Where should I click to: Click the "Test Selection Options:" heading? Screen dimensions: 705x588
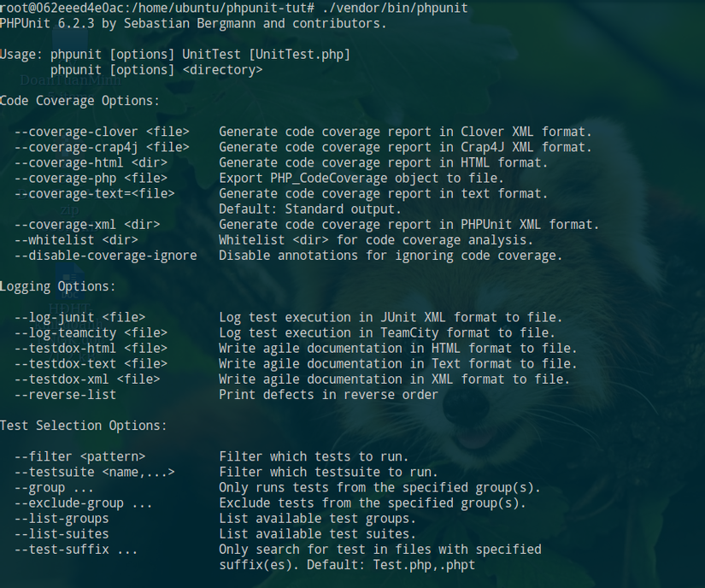[x=83, y=426]
